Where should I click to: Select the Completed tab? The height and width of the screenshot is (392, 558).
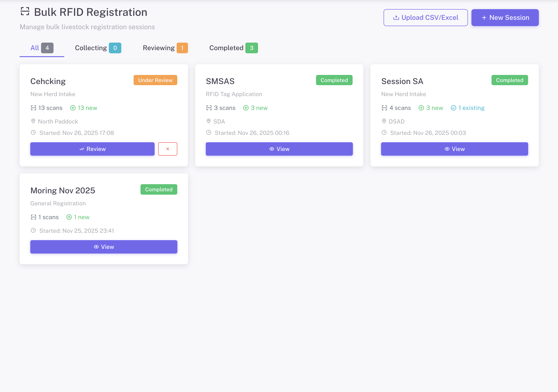coord(233,48)
